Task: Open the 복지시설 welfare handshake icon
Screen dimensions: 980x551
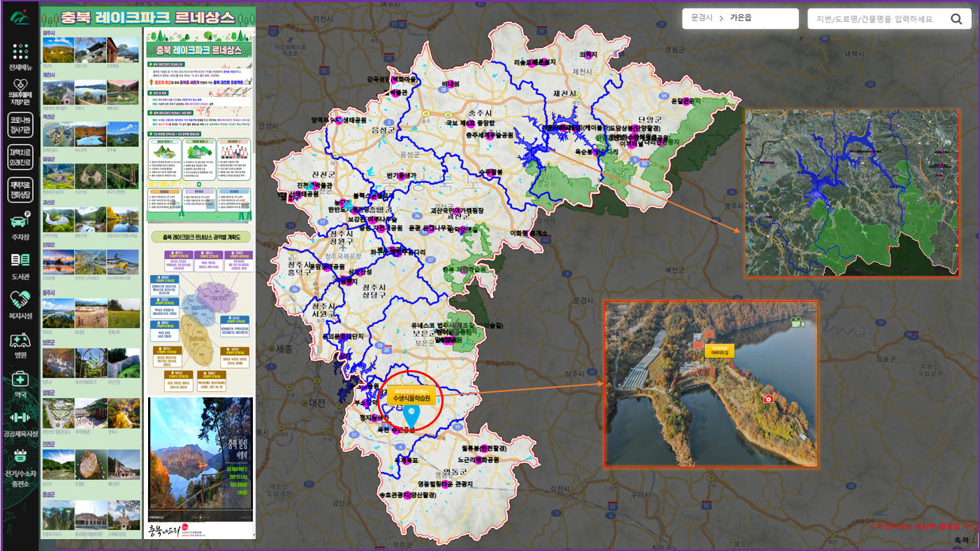Action: (20, 300)
